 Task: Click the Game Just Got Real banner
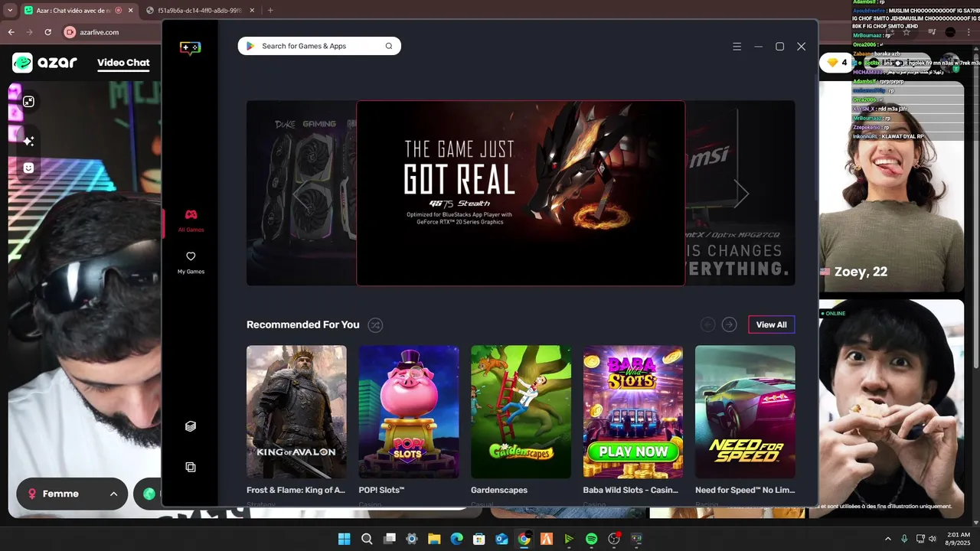521,193
